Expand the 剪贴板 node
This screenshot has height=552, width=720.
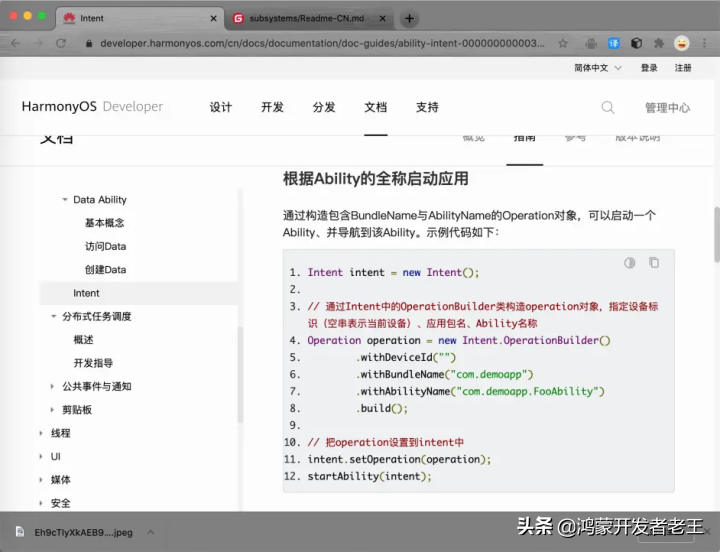(x=52, y=410)
